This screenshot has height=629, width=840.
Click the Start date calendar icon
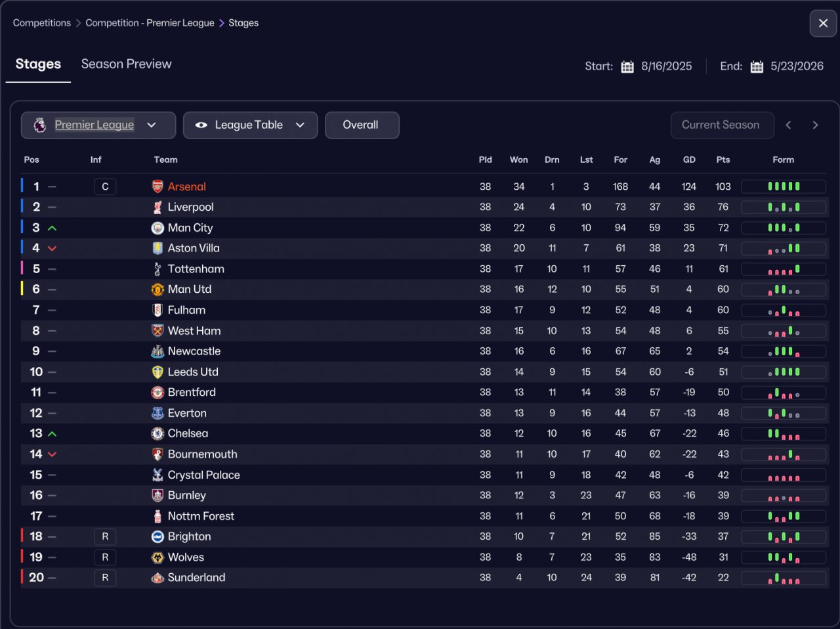tap(627, 66)
